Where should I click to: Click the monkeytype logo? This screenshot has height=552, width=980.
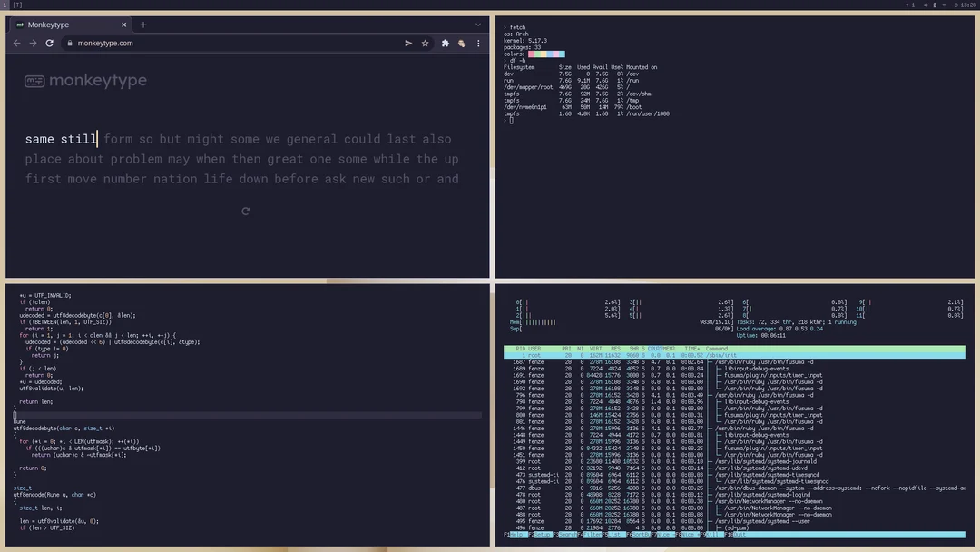85,80
